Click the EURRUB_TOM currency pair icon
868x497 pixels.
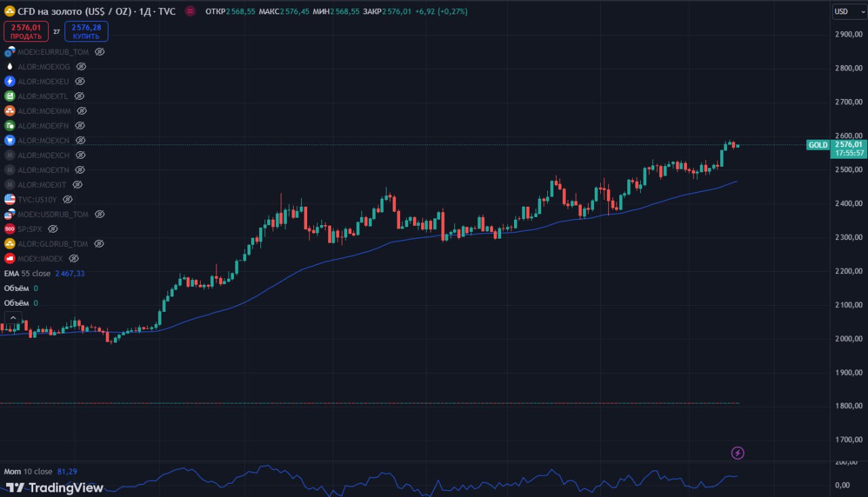tap(9, 52)
